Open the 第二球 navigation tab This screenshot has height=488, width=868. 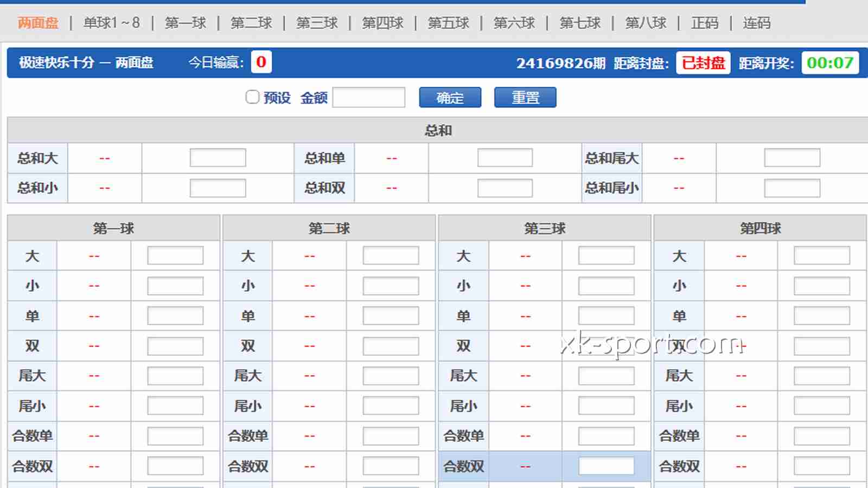tap(251, 23)
